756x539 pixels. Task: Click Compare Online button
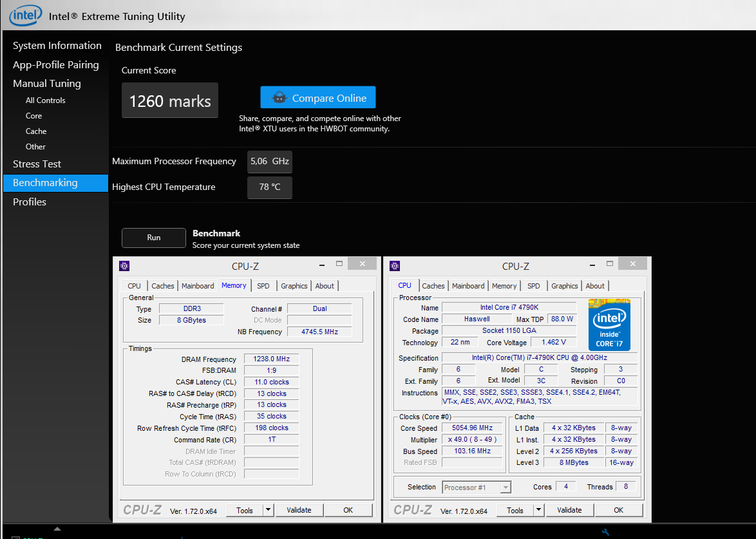318,97
